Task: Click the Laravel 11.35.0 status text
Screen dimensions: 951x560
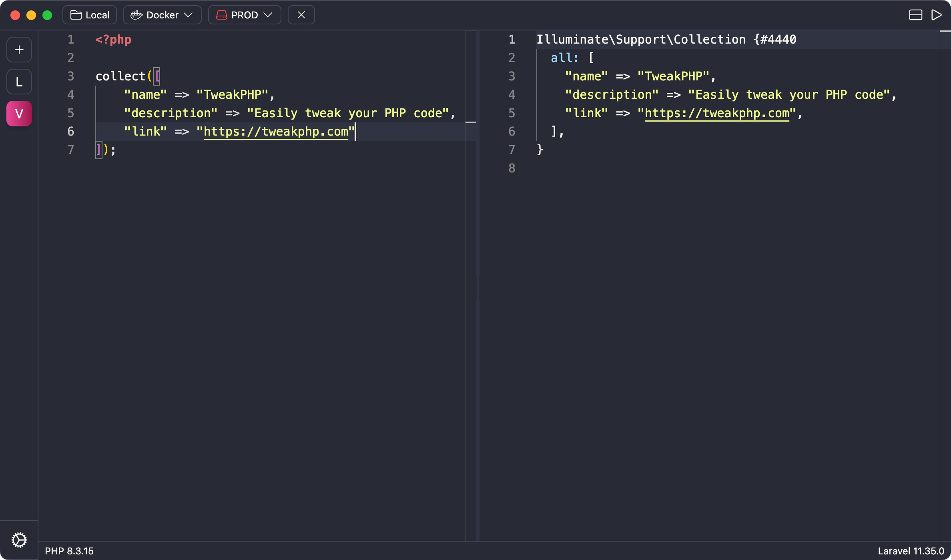Action: pyautogui.click(x=911, y=551)
